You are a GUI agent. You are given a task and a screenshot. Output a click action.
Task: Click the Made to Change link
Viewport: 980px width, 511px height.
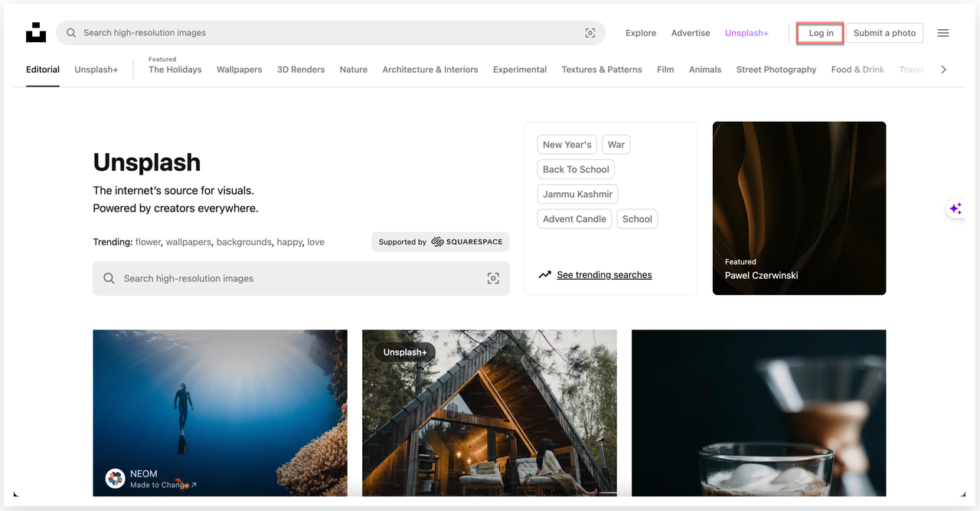[163, 485]
